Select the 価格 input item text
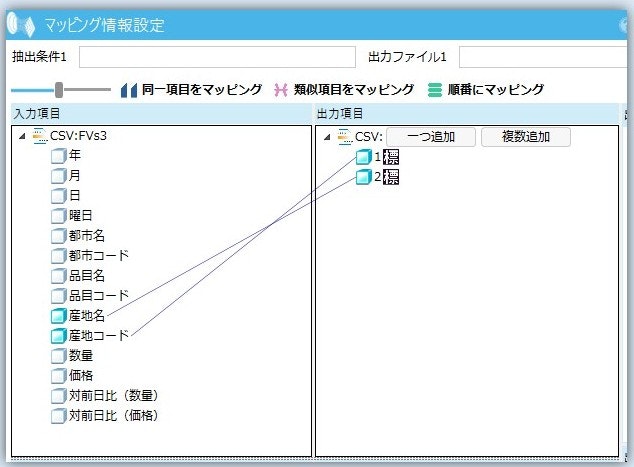 click(80, 376)
